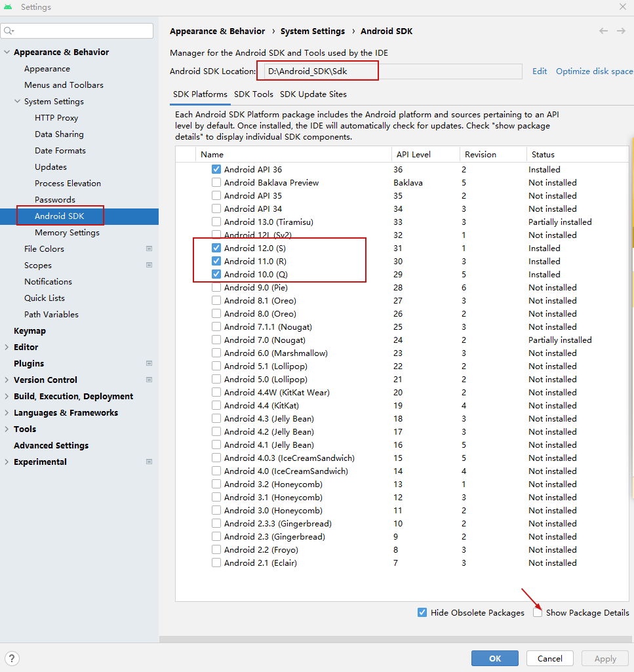
Task: Click the project-level icon beside Plugins
Action: pyautogui.click(x=149, y=363)
